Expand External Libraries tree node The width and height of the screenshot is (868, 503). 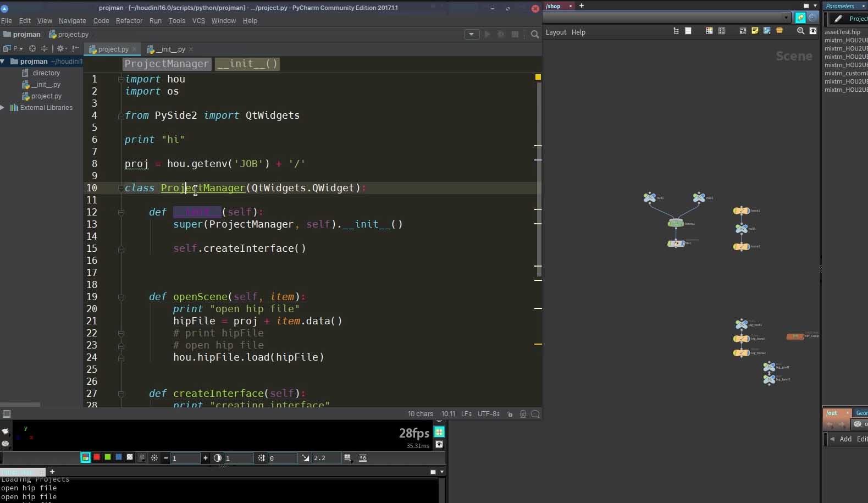pos(3,108)
